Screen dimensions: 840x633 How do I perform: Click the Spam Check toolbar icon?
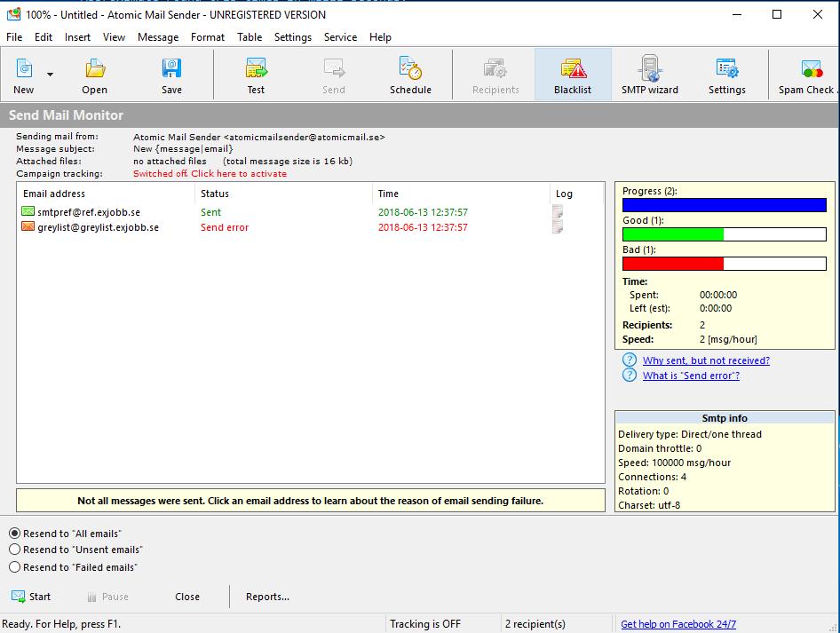coord(812,69)
